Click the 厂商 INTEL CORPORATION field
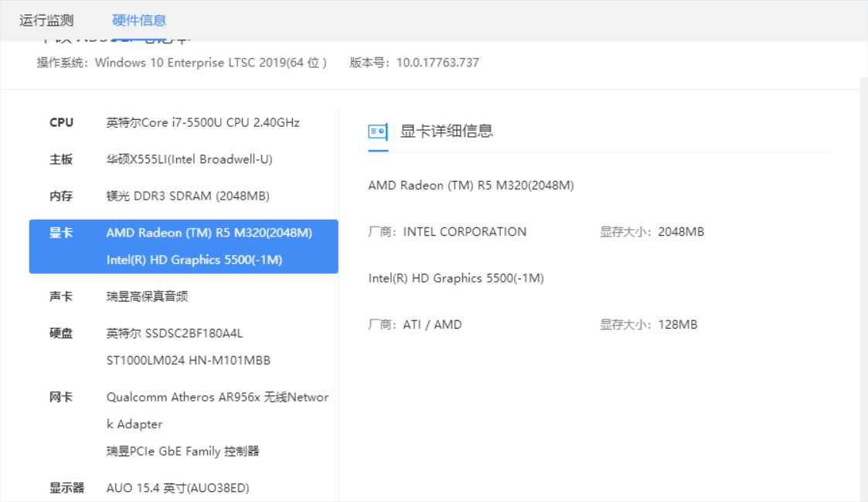This screenshot has width=868, height=502. coord(448,232)
